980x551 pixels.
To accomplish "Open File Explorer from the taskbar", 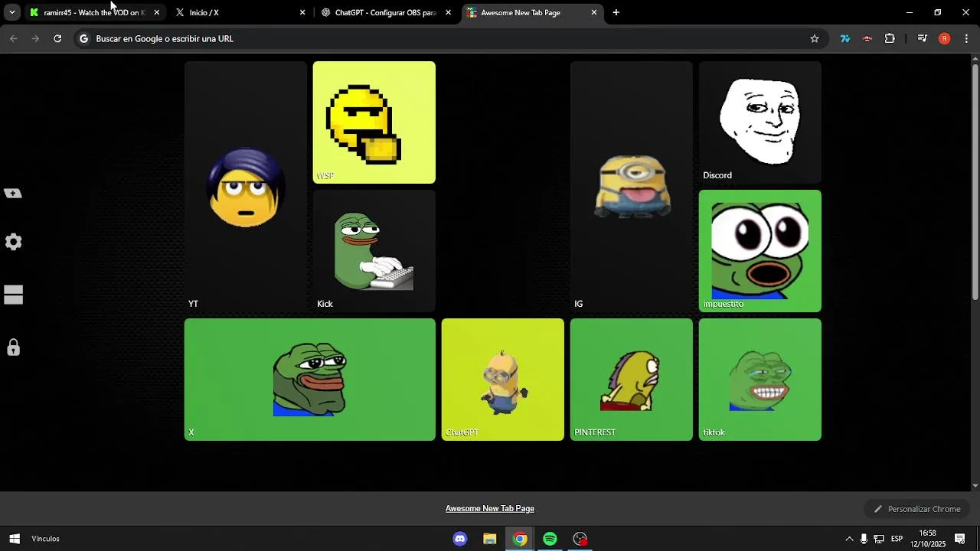I will (x=490, y=539).
